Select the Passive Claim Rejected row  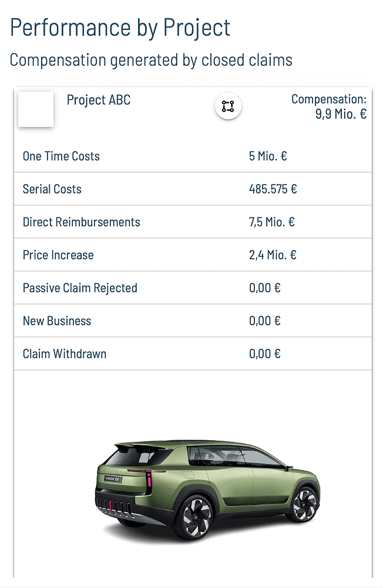(193, 288)
